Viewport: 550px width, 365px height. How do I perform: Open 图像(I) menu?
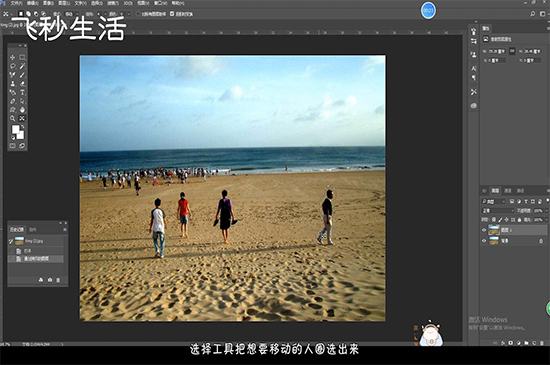pyautogui.click(x=47, y=3)
